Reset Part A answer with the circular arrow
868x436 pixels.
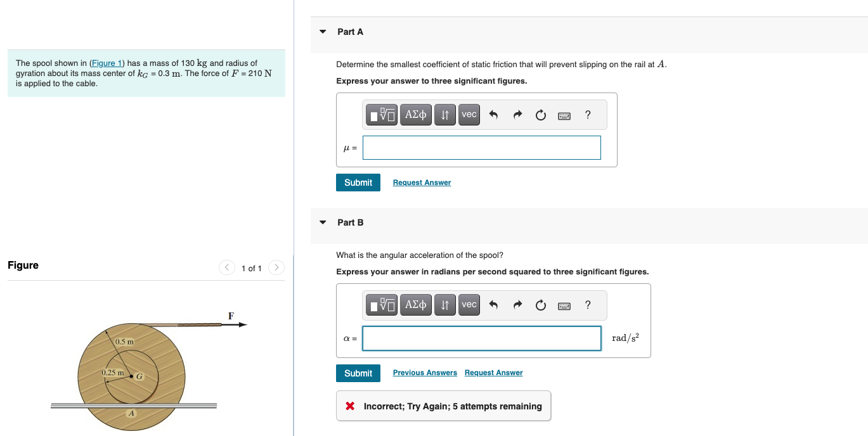[x=540, y=115]
